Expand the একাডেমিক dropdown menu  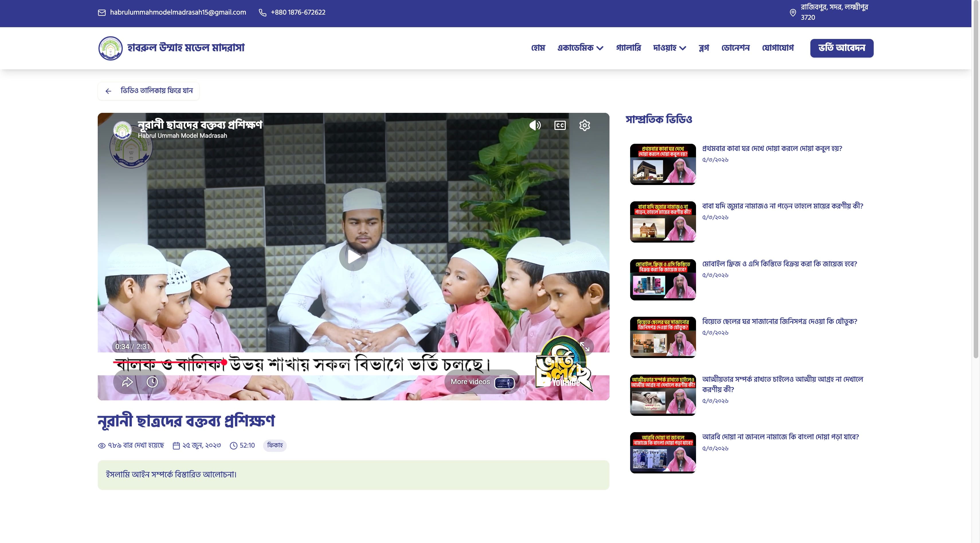point(580,48)
